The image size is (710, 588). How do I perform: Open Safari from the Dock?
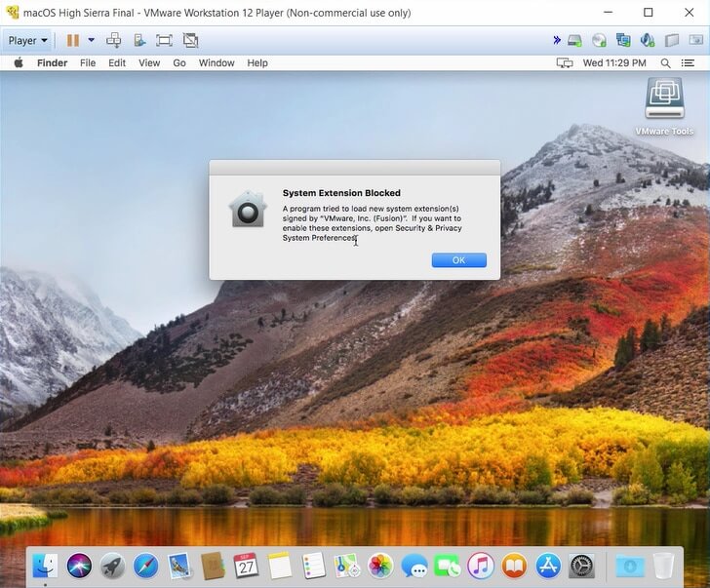coord(146,566)
